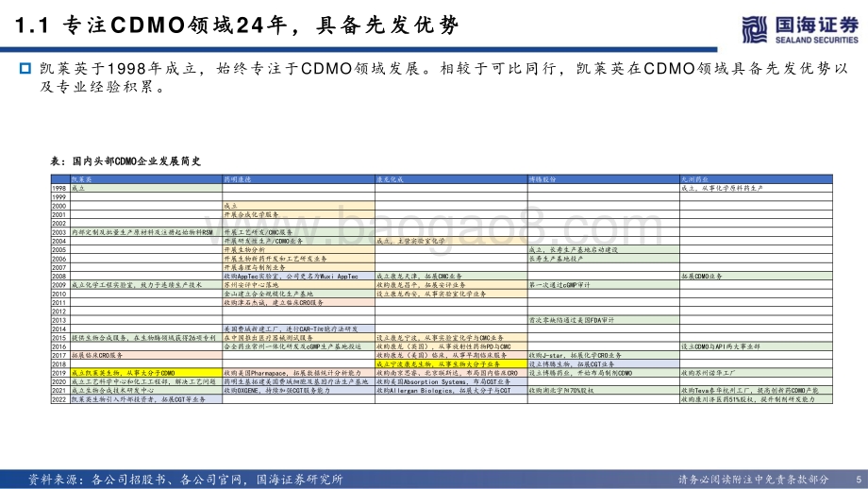Click the cell 成立生物合成技术研发中心
The height and width of the screenshot is (489, 868).
(x=146, y=391)
